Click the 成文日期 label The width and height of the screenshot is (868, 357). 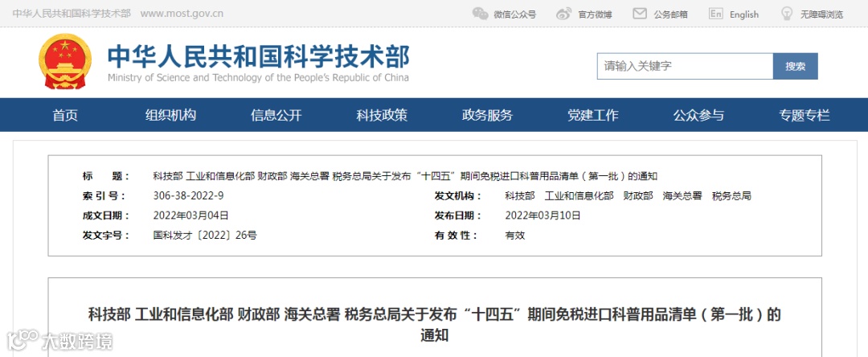(106, 215)
